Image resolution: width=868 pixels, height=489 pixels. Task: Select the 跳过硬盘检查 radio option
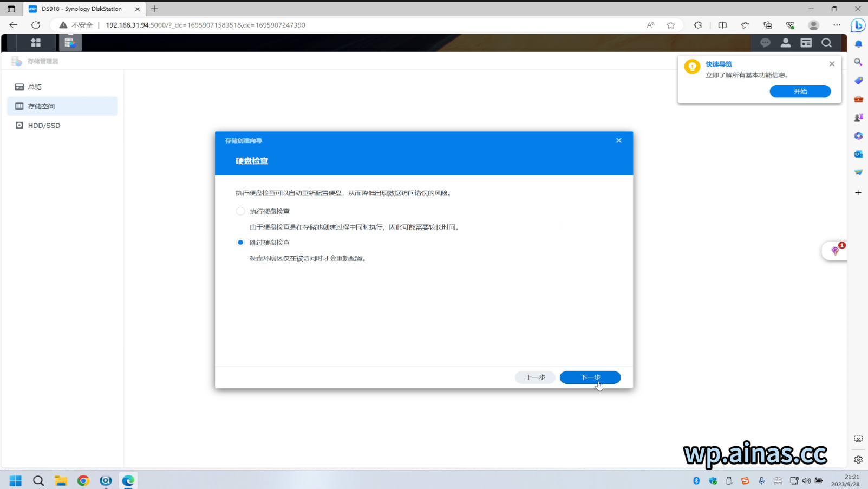[x=240, y=243]
